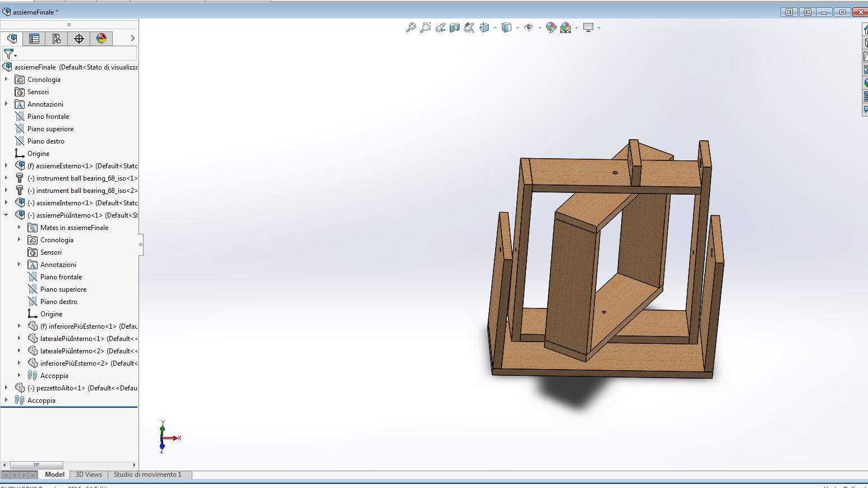Return to the Previous View
Screen dimensions: 868x488
tap(440, 27)
